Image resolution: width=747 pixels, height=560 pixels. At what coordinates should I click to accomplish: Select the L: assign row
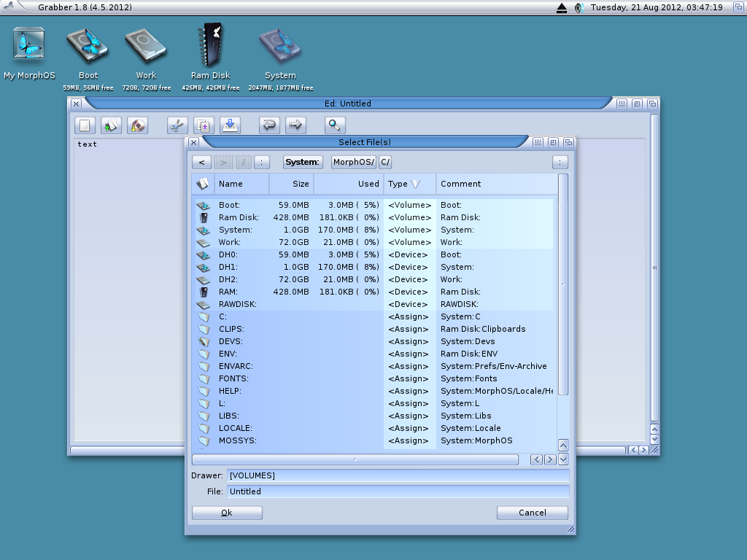[x=374, y=403]
